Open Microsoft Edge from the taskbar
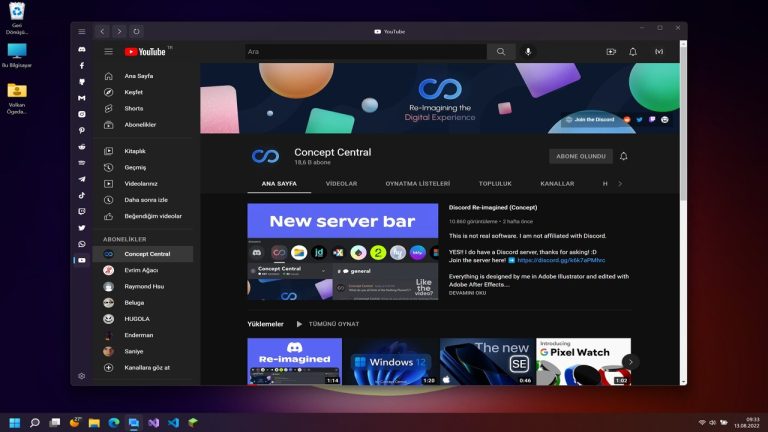Image resolution: width=768 pixels, height=432 pixels. [x=114, y=423]
